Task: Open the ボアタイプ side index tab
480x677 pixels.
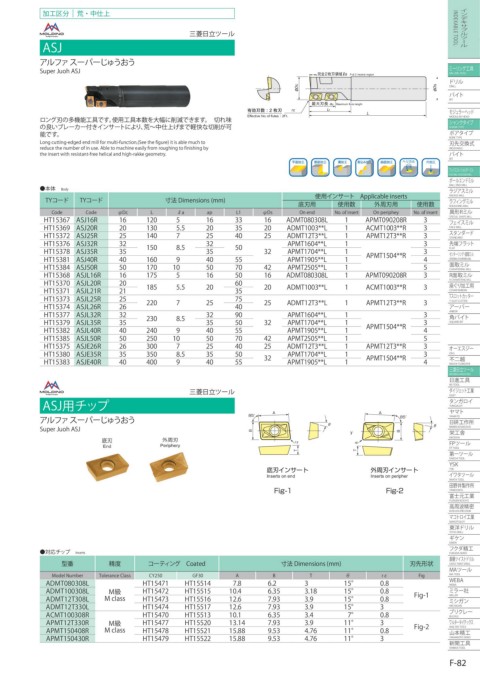Action: click(464, 134)
